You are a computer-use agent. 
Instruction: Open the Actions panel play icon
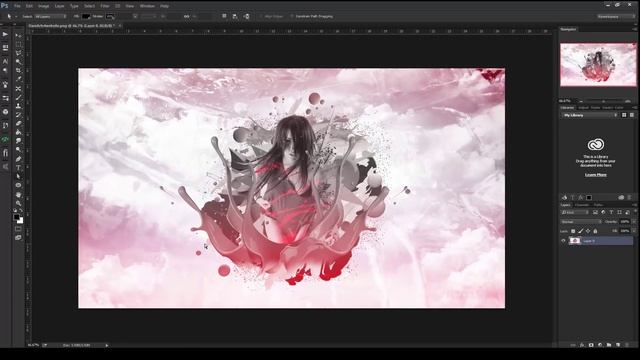[5, 34]
